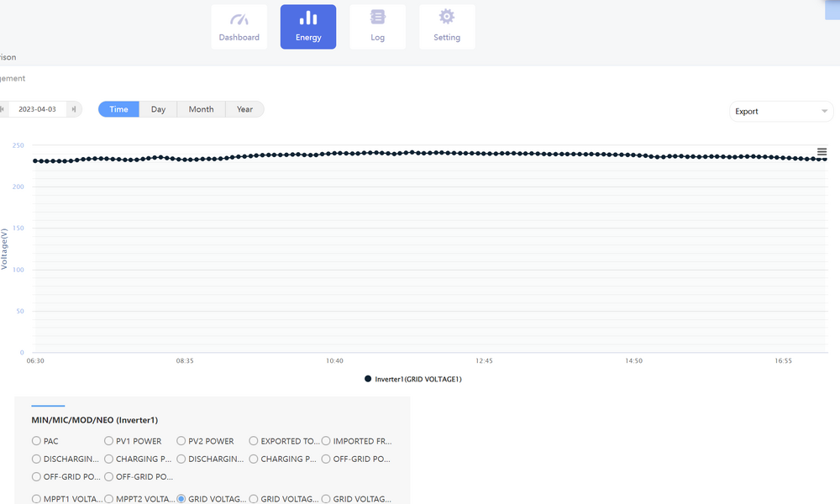Image resolution: width=840 pixels, height=504 pixels.
Task: Choose the IMPORTED FROM radio option
Action: [x=326, y=441]
